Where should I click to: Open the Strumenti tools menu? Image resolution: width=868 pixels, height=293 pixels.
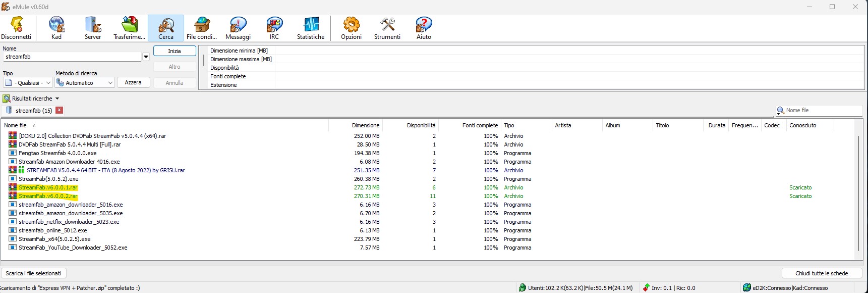point(387,28)
